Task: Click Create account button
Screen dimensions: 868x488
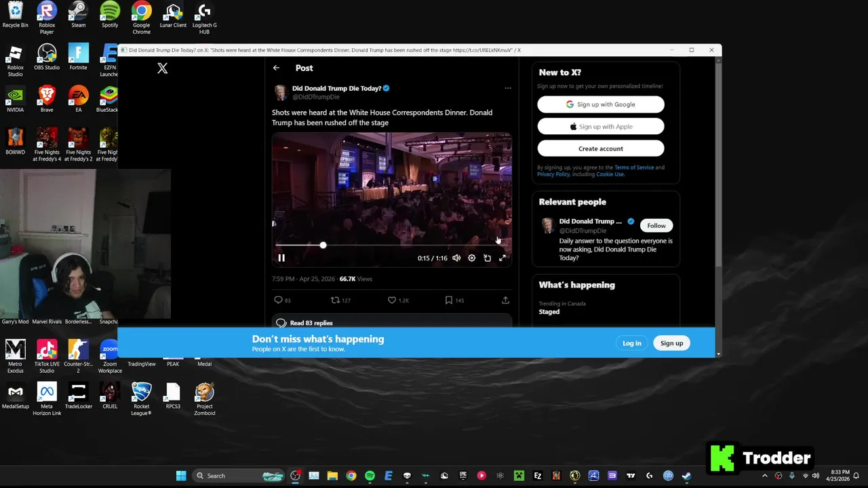Action: [x=601, y=148]
